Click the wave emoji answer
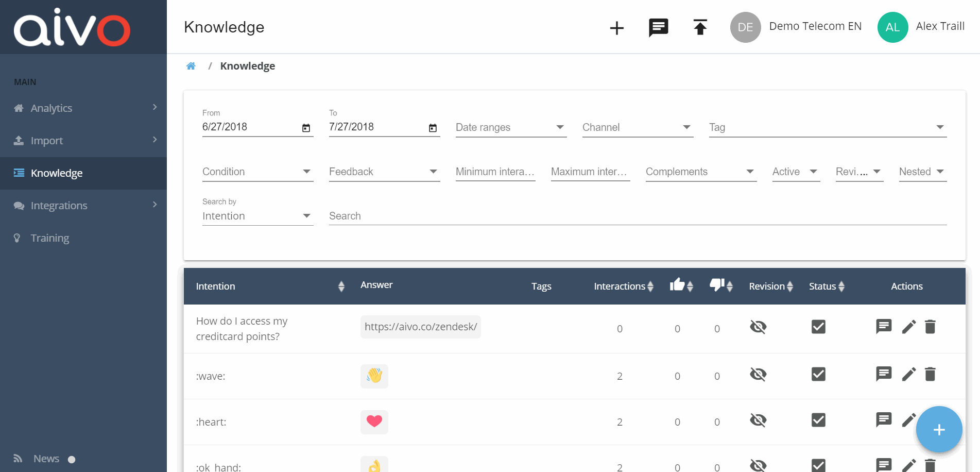 click(x=374, y=375)
